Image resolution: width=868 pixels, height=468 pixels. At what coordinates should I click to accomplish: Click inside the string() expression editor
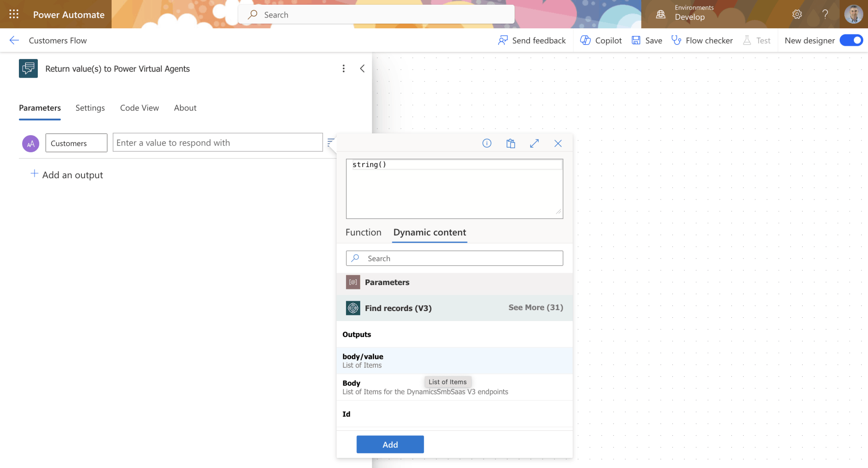[x=454, y=189]
